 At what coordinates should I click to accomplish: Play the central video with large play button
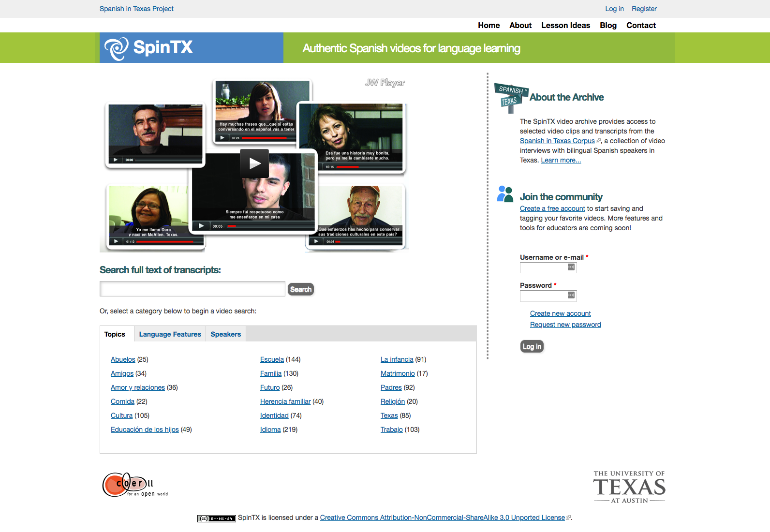254,163
